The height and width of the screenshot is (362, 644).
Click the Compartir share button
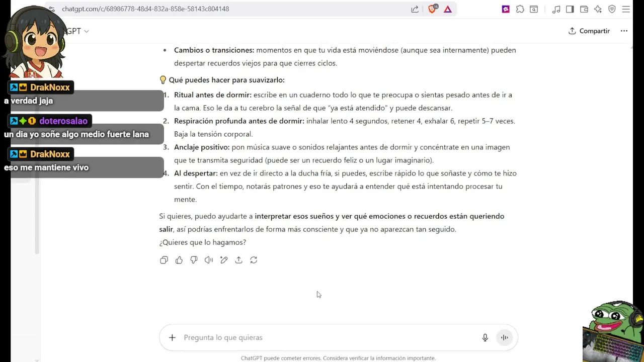tap(589, 31)
